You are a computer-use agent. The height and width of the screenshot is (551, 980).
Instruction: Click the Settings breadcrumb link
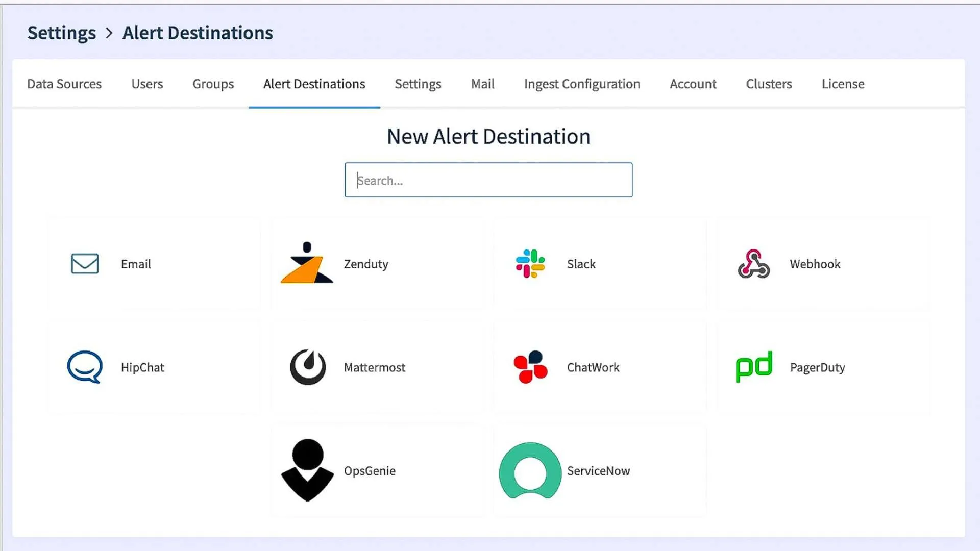pyautogui.click(x=62, y=33)
